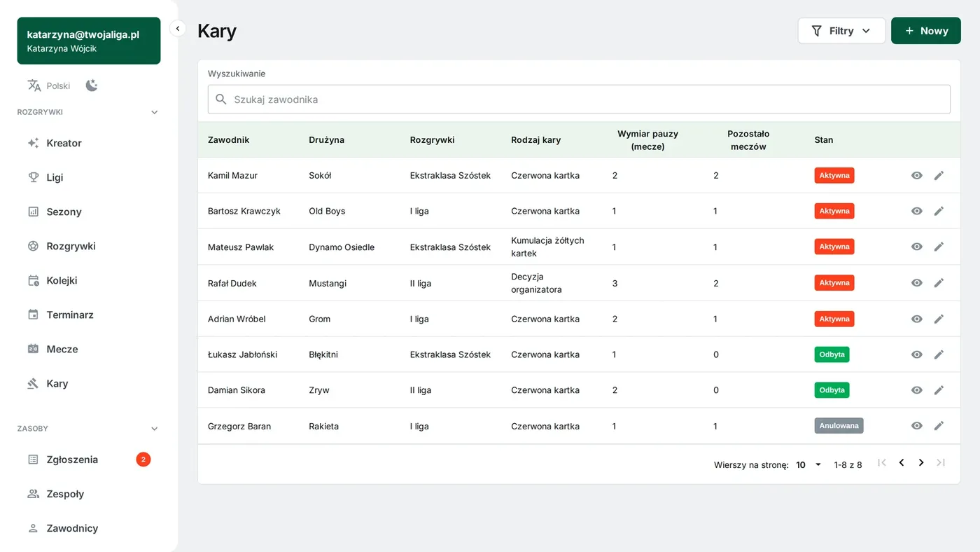Click the Kary gavel icon
980x552 pixels.
point(33,383)
